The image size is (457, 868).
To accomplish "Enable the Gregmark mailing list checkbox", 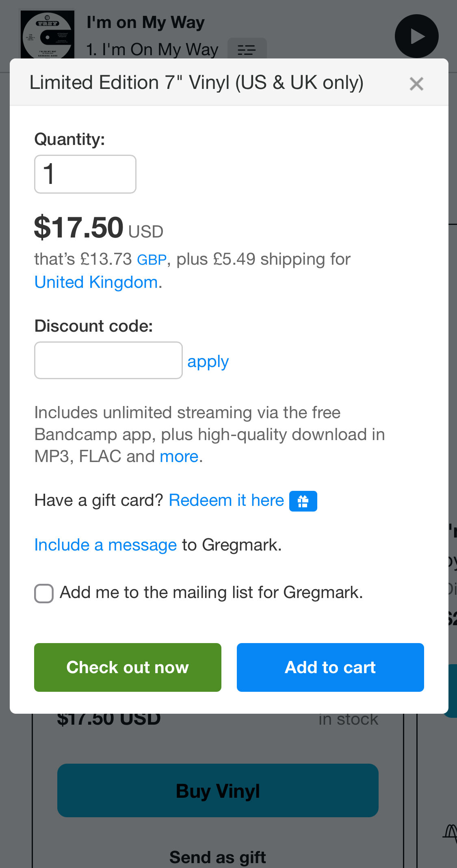I will tap(44, 593).
